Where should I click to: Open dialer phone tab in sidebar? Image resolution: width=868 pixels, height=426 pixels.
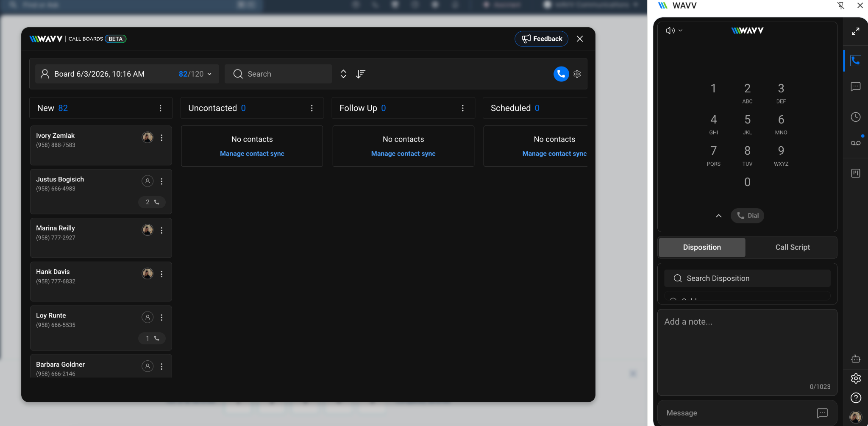click(856, 61)
